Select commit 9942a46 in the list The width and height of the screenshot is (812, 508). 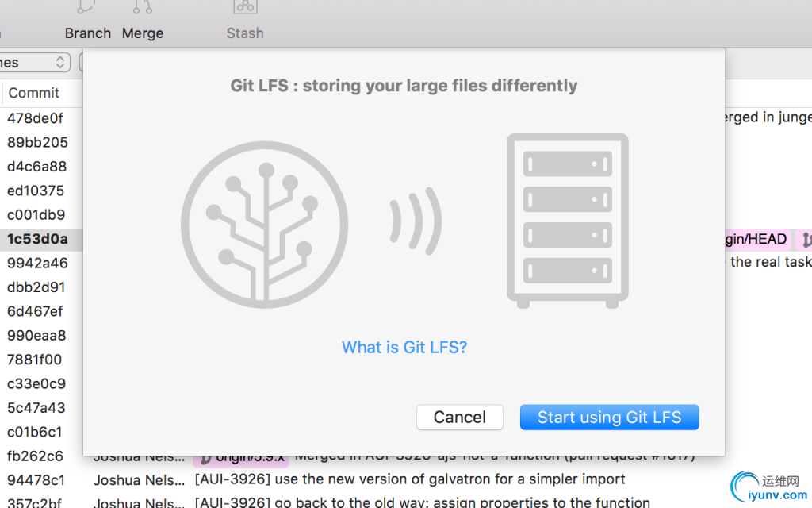point(37,263)
